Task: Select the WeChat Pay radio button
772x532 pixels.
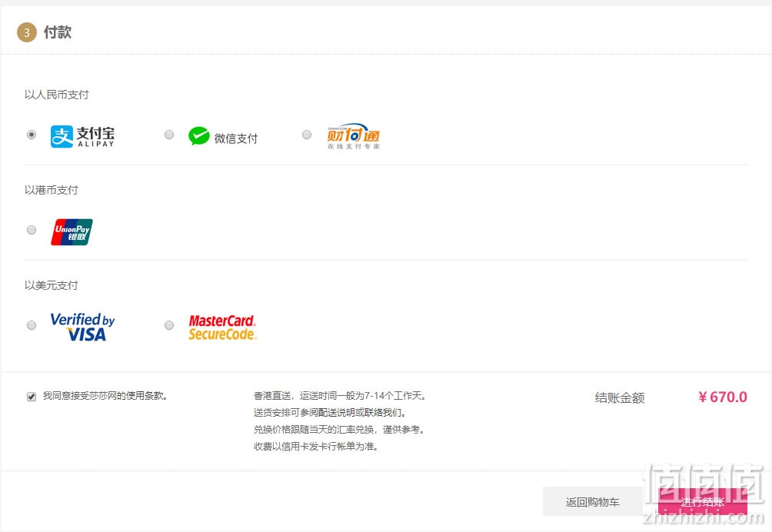Action: 169,135
